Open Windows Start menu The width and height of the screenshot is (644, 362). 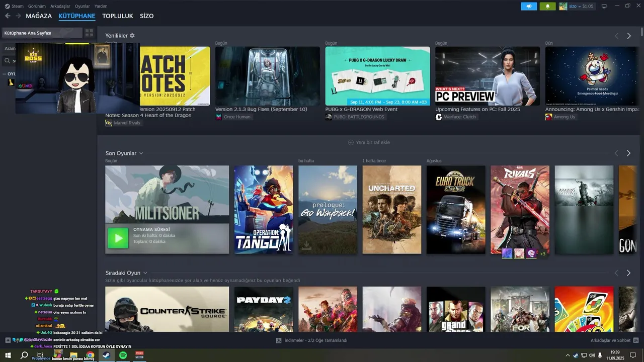click(x=8, y=355)
